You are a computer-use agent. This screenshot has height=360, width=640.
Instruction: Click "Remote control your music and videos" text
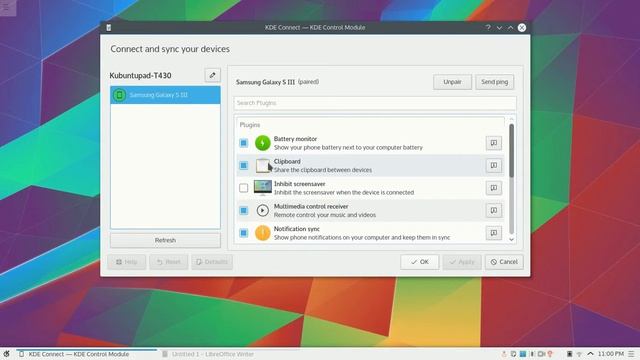pos(325,215)
